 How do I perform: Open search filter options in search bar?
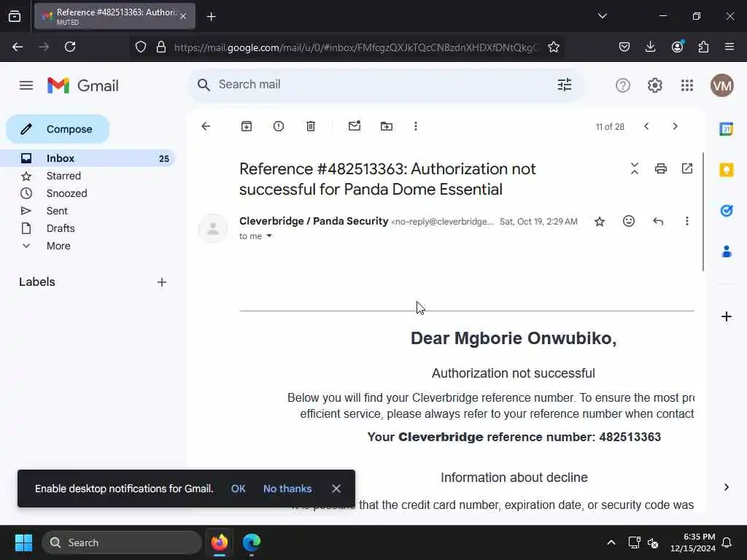click(x=565, y=85)
